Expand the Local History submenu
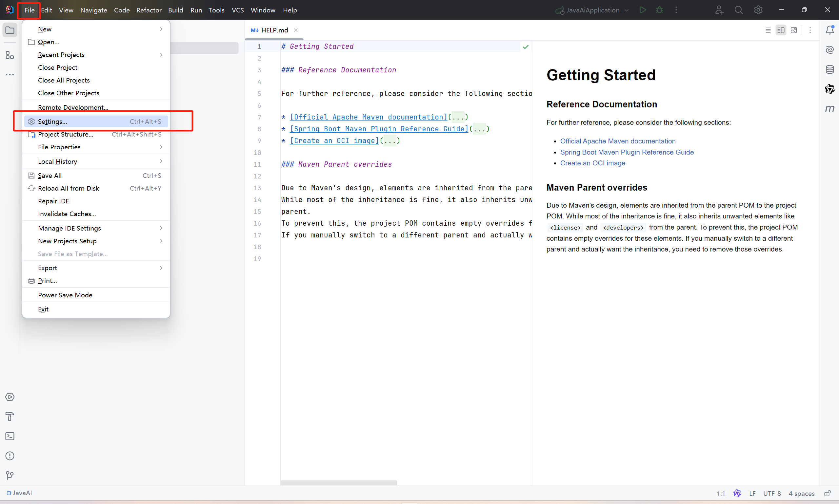The image size is (839, 504). (57, 161)
